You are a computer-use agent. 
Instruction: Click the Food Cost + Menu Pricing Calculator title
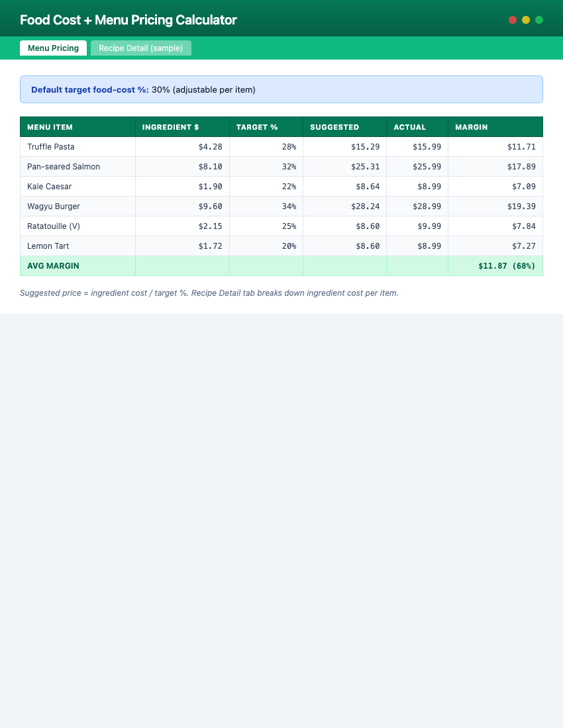(x=128, y=20)
